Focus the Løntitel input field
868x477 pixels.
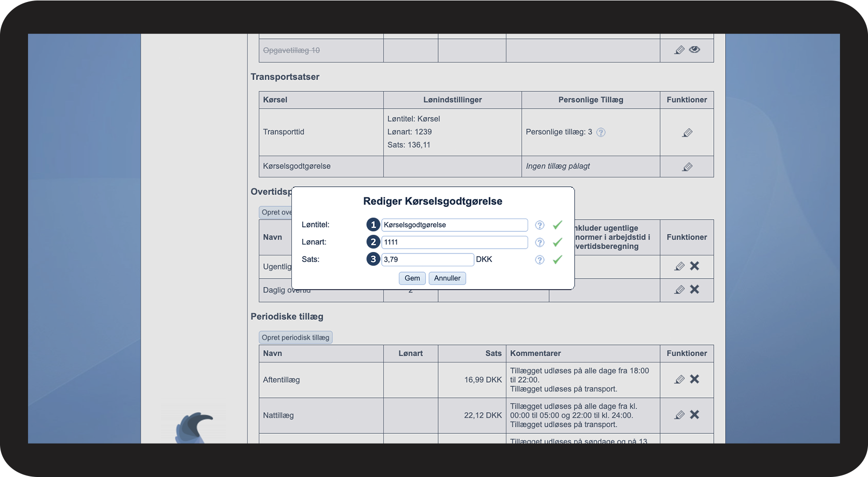click(x=454, y=225)
